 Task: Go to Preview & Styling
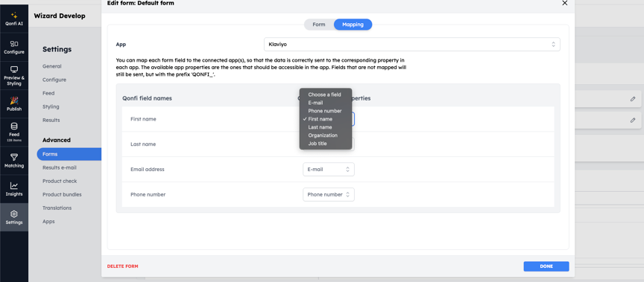point(14,76)
